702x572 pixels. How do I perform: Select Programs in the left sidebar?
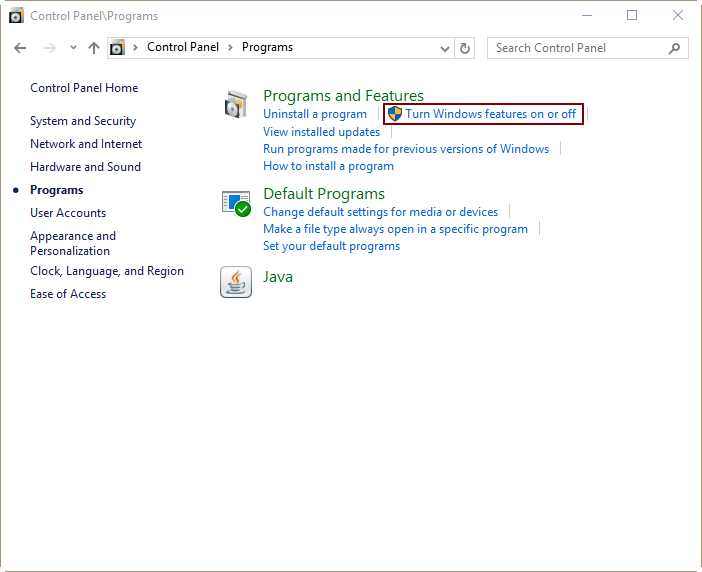[x=56, y=190]
